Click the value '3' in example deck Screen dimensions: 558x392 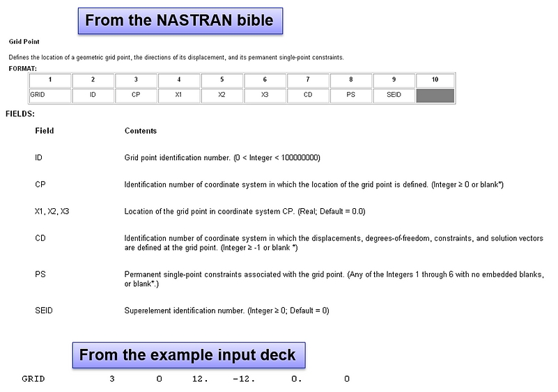click(112, 379)
